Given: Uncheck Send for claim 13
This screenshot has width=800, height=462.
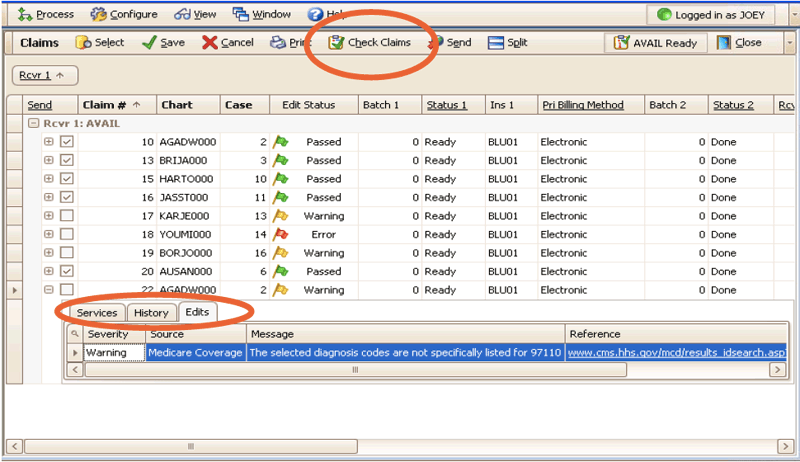Looking at the screenshot, I should pyautogui.click(x=67, y=160).
